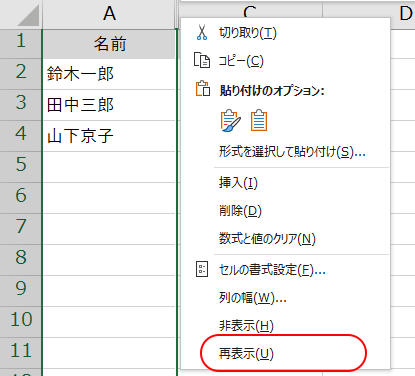
Task: Select row 10 header
Action: pos(21,322)
